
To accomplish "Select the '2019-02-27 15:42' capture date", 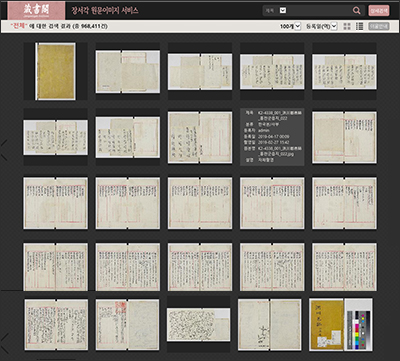I will tap(274, 142).
